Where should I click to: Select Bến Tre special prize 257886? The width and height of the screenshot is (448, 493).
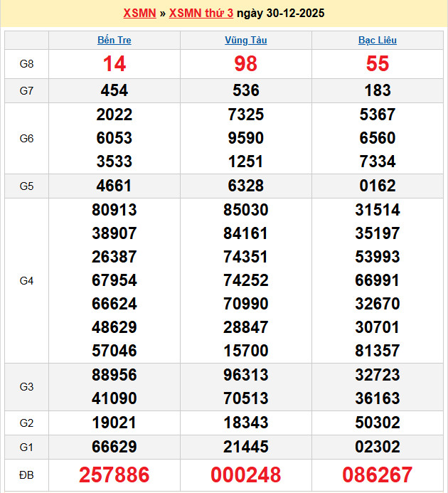tap(114, 475)
